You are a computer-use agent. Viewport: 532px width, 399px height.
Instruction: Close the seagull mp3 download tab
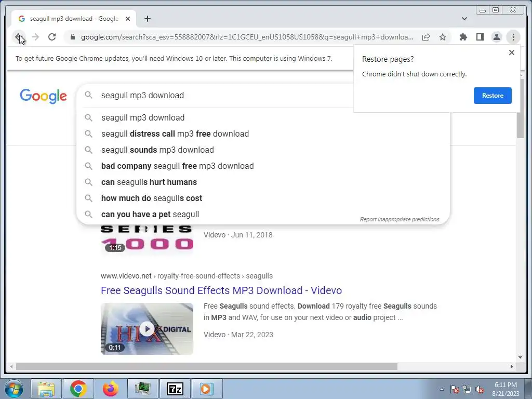click(x=128, y=19)
